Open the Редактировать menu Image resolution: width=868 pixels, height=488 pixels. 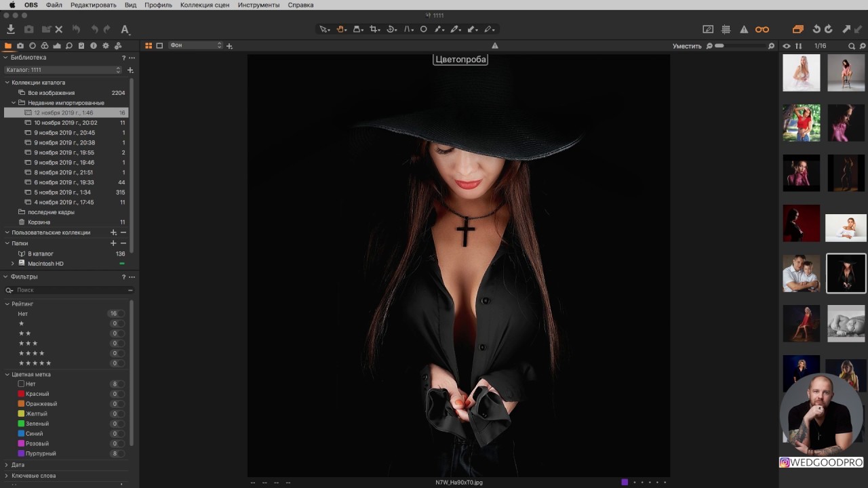(94, 5)
